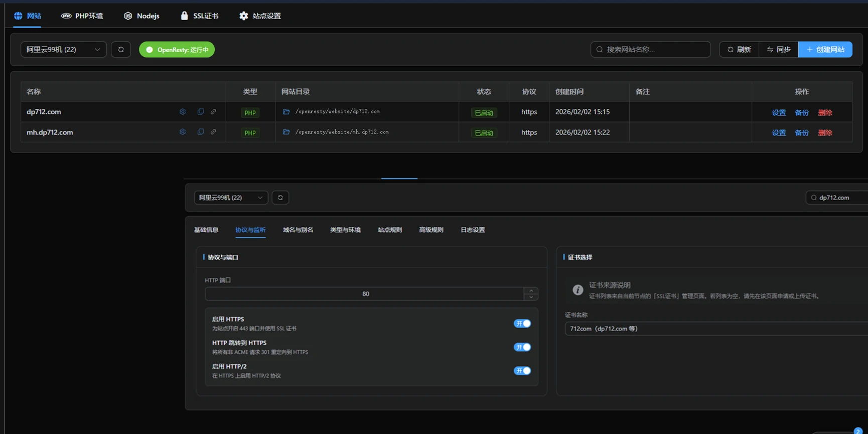Open folder icon for /openresty/website/dp712.com

click(x=286, y=112)
